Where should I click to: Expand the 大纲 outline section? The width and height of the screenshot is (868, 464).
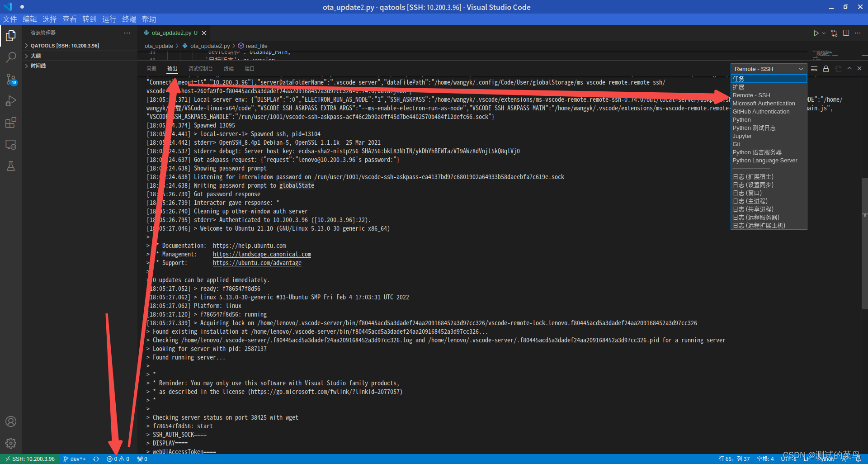tap(80, 56)
